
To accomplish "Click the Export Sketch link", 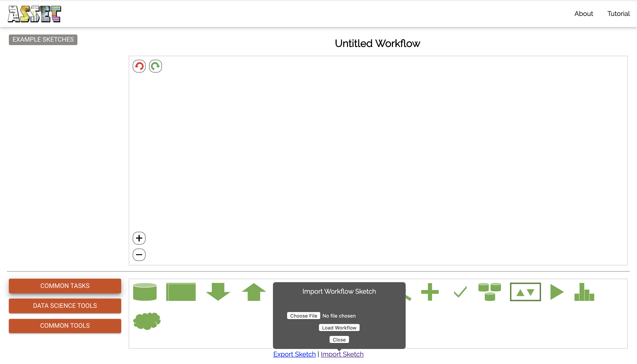I will click(x=294, y=354).
